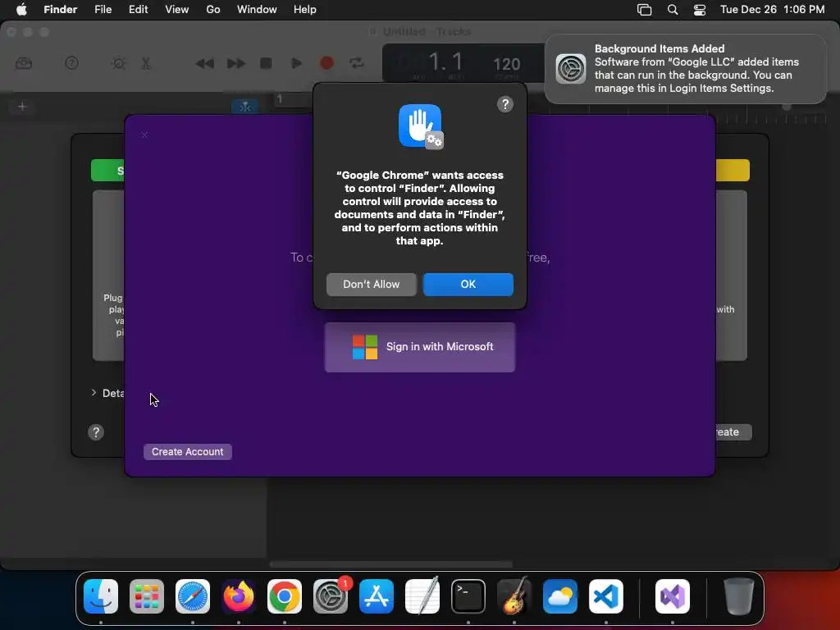Toggle GarageBand Smart Controls icon
840x630 pixels.
tap(118, 64)
